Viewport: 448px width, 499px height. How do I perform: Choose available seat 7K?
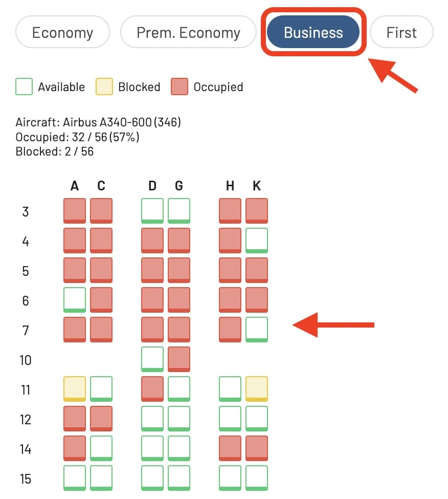coord(257,330)
